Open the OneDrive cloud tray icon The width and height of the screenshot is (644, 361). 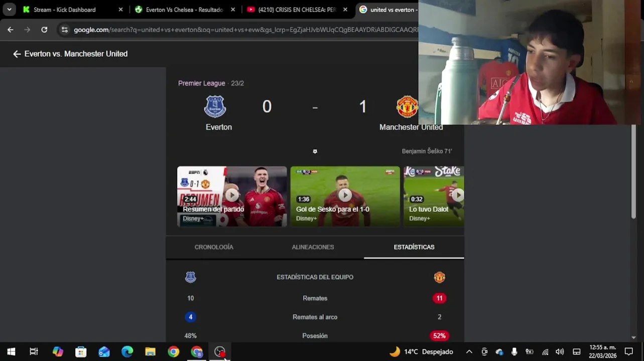[499, 352]
